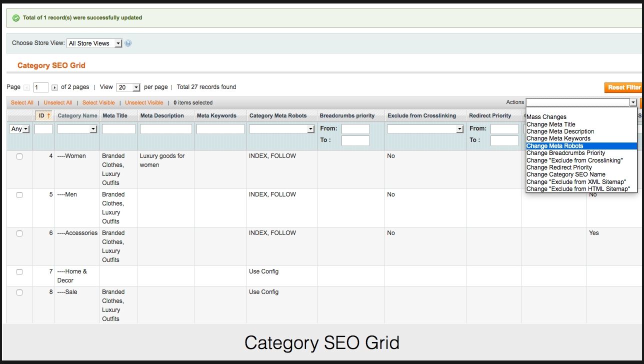The height and width of the screenshot is (364, 644).
Task: Sort by ID column header arrow
Action: tap(48, 116)
